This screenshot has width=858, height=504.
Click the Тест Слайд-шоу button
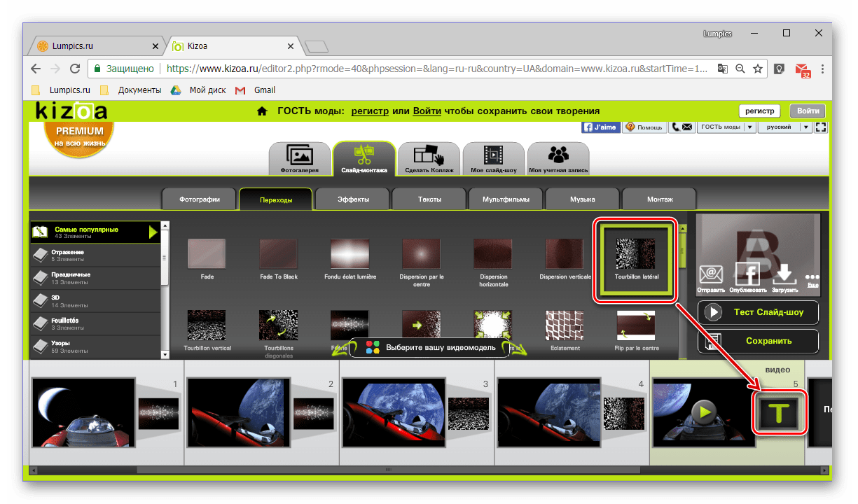758,312
